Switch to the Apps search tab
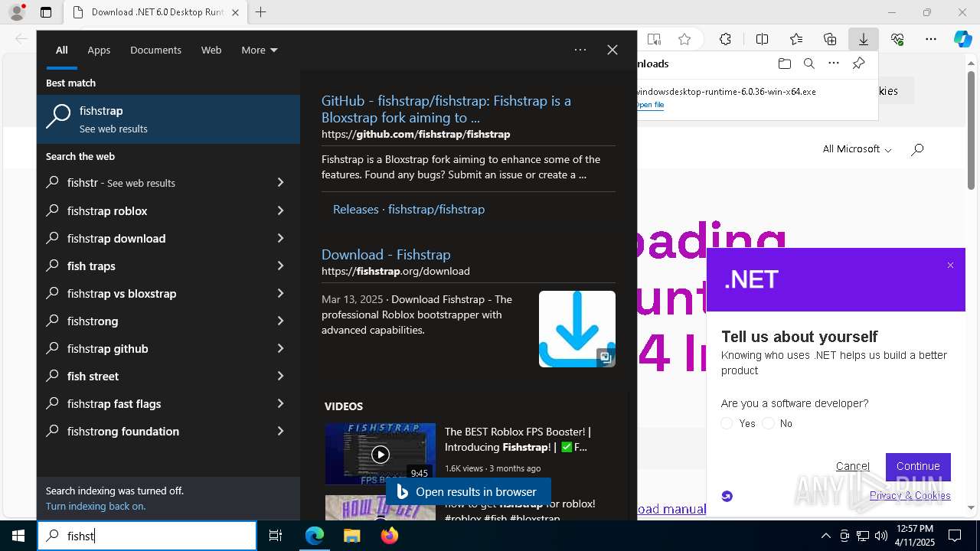980x551 pixels. click(x=99, y=50)
